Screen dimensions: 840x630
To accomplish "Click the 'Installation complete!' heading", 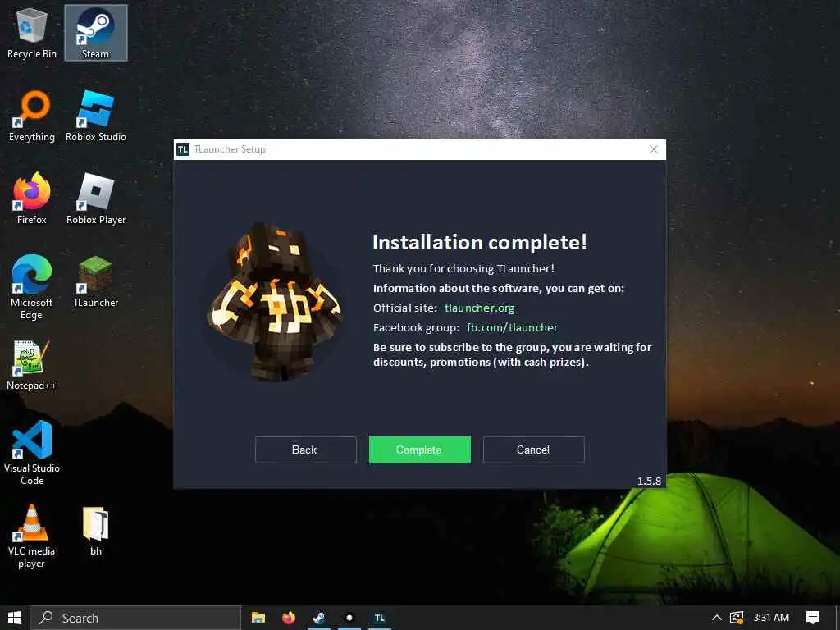I will point(479,242).
